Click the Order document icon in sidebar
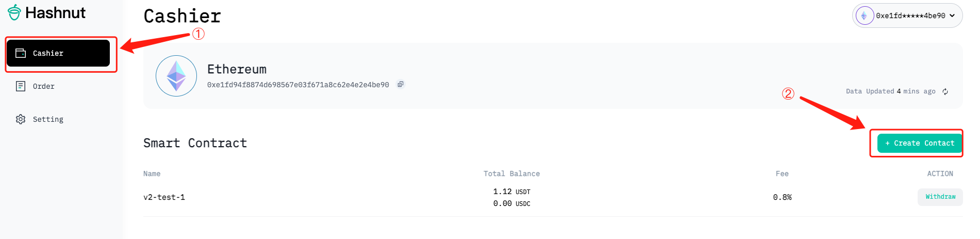The image size is (980, 239). click(21, 86)
